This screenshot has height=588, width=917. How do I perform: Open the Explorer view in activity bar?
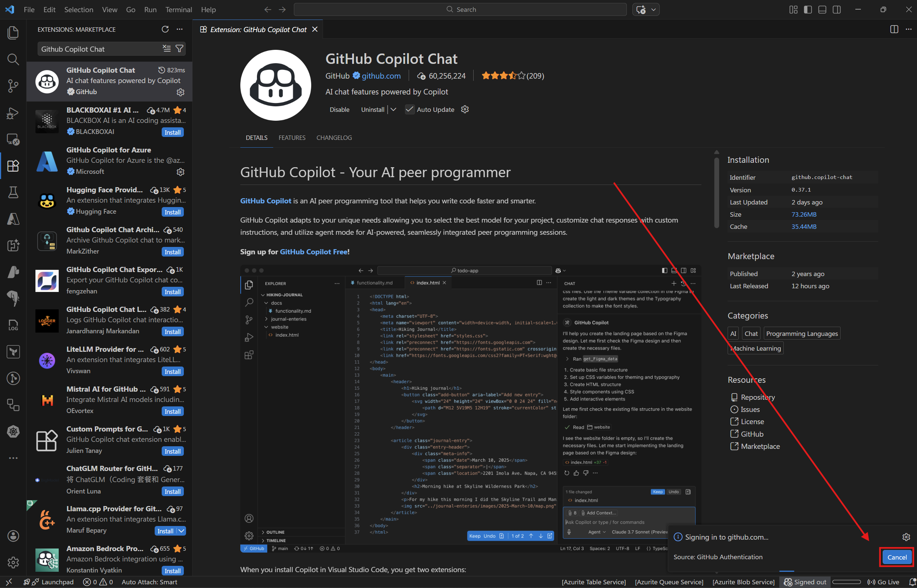point(13,32)
